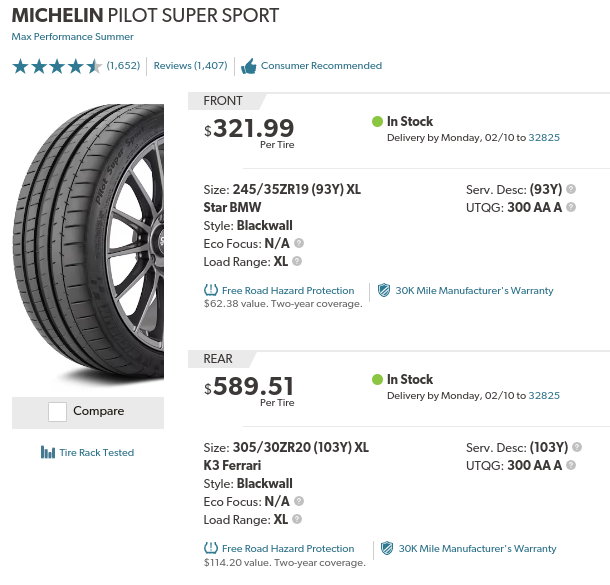Change front delivery zip code 32825
The image size is (610, 585).
pos(544,137)
